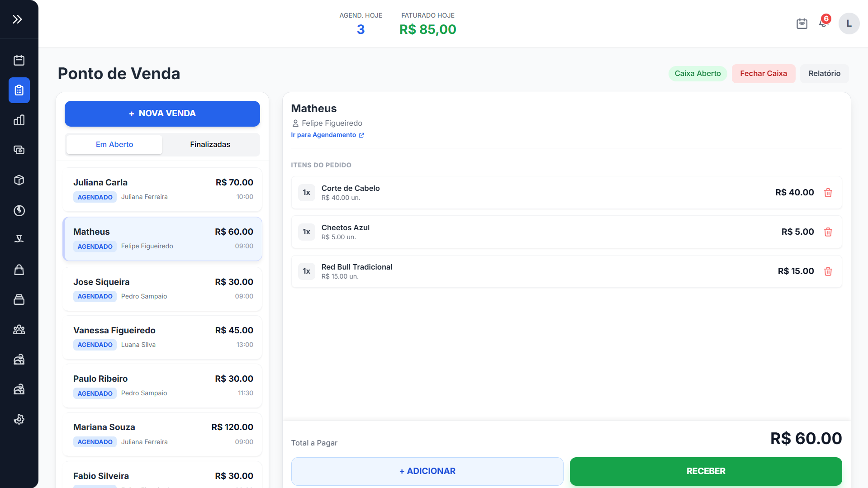Image resolution: width=868 pixels, height=488 pixels.
Task: Open the team members icon in sidebar
Action: (x=19, y=330)
